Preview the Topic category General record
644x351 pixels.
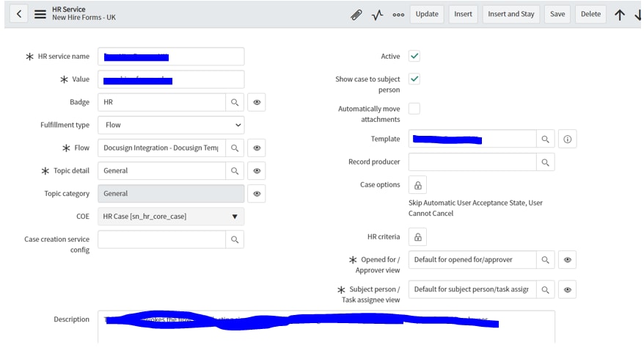tap(257, 194)
